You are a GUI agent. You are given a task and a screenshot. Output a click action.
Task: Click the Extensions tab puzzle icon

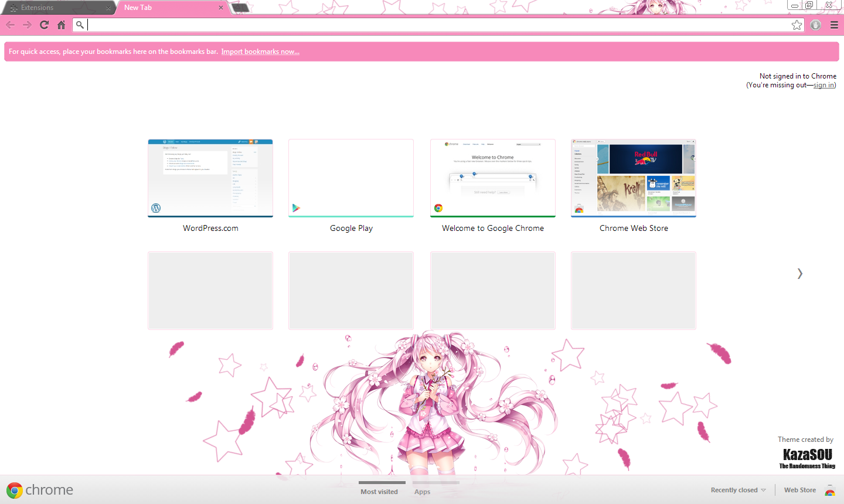coord(13,8)
